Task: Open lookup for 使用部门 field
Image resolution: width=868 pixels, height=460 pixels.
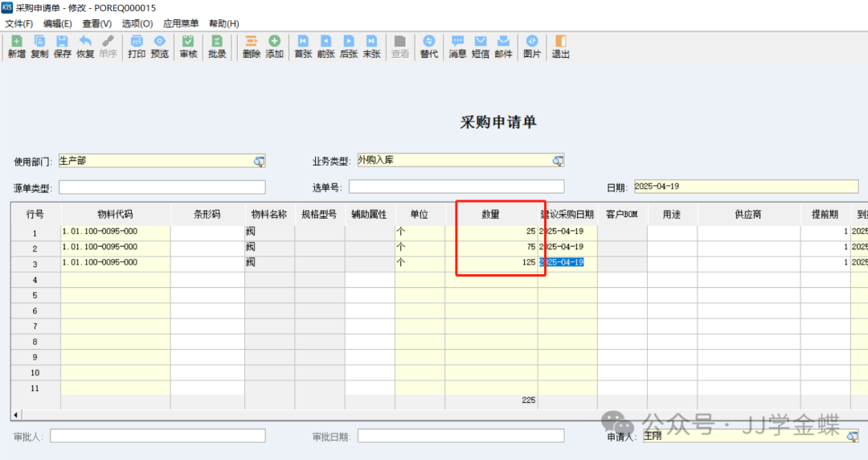Action: [x=259, y=162]
